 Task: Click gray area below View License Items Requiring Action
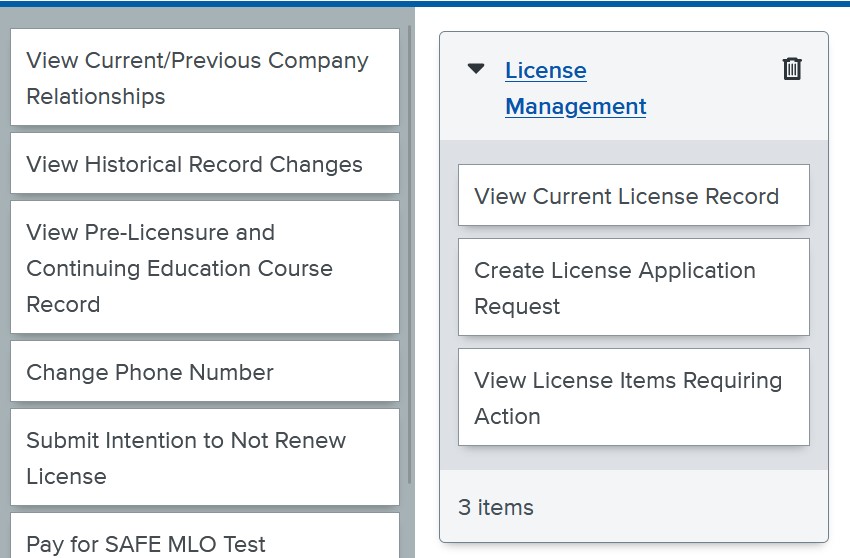(x=634, y=458)
